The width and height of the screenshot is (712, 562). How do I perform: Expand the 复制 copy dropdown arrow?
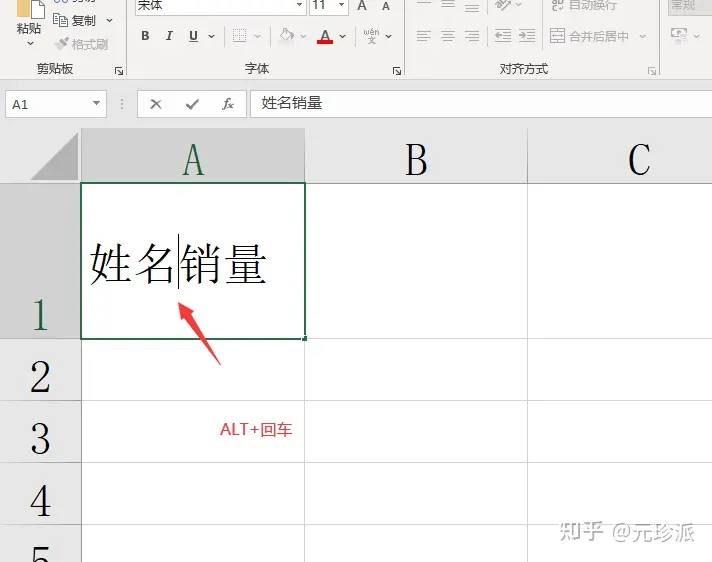pos(109,20)
